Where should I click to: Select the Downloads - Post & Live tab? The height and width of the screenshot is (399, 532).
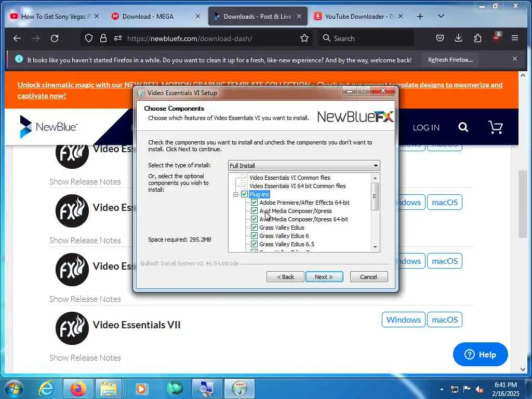click(258, 16)
